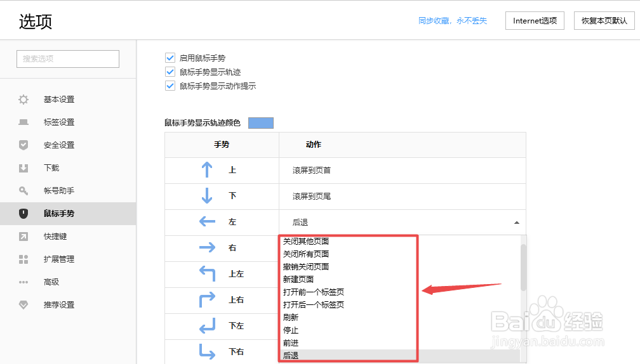
Task: Click the 手势 column header
Action: click(222, 145)
